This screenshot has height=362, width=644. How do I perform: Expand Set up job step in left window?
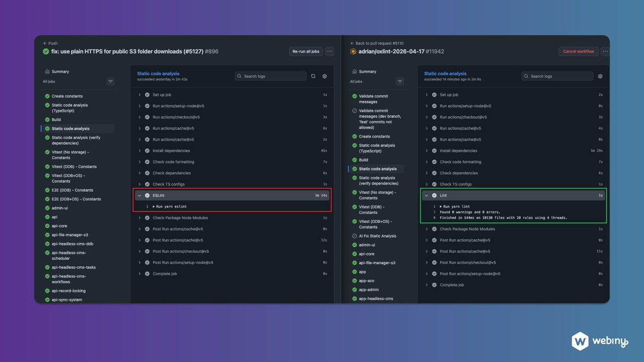232,95
